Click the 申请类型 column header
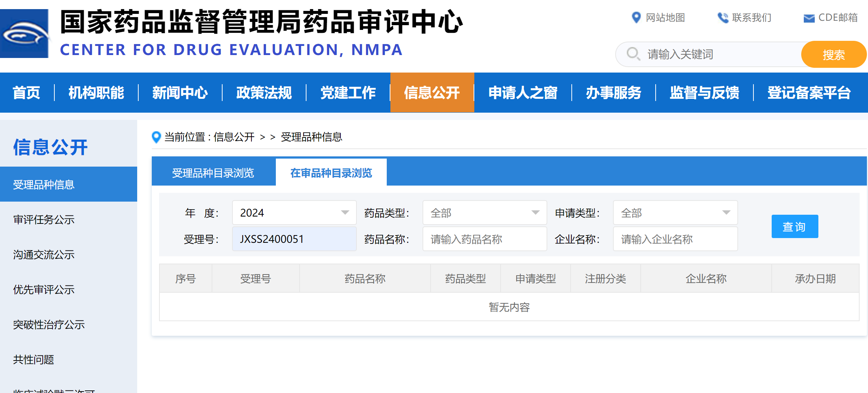The image size is (868, 393). tap(535, 279)
